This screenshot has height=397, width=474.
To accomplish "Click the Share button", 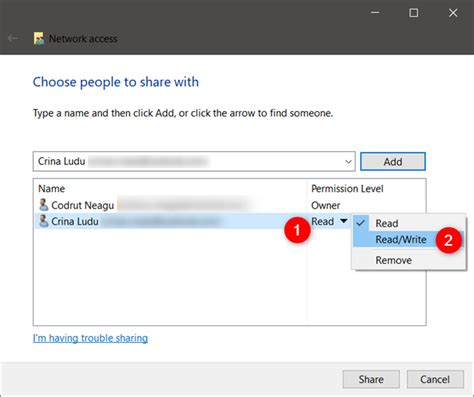I will [x=371, y=379].
